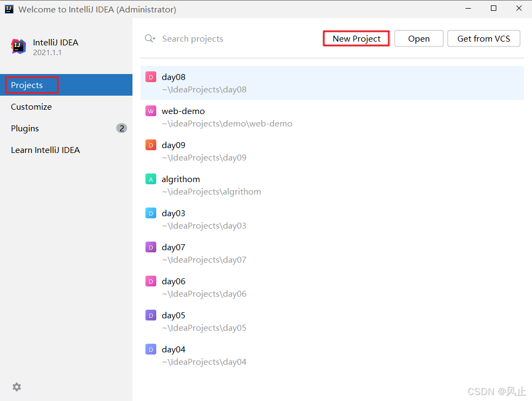Create a New Project
The height and width of the screenshot is (401, 532).
pyautogui.click(x=356, y=38)
